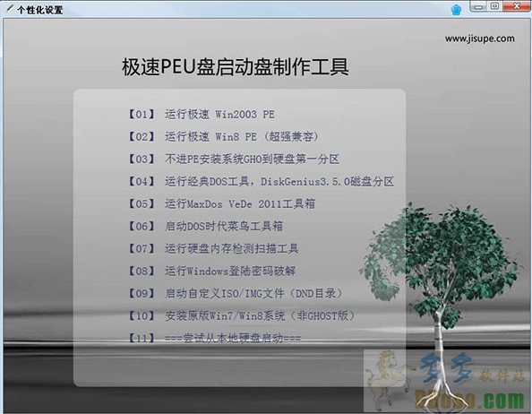This screenshot has width=532, height=414.
Task: Select entry 09 启动自定义ISO/IMG文件
Action: tap(236, 294)
